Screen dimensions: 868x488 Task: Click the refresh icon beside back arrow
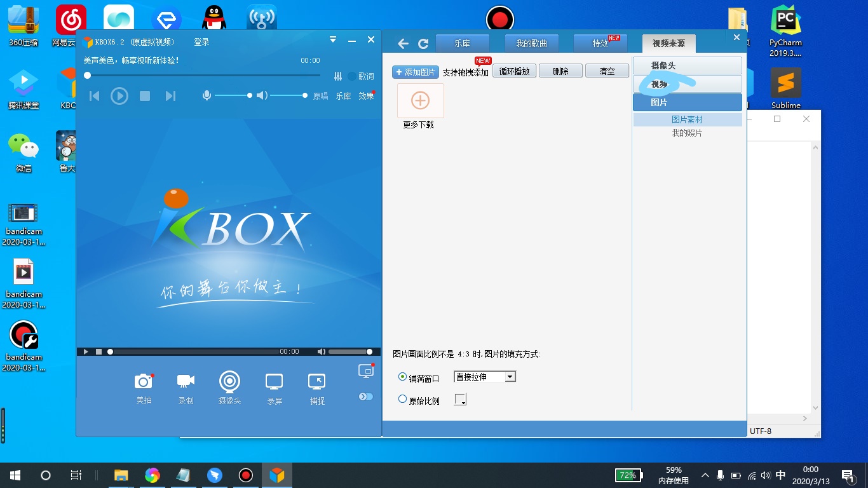(x=423, y=44)
